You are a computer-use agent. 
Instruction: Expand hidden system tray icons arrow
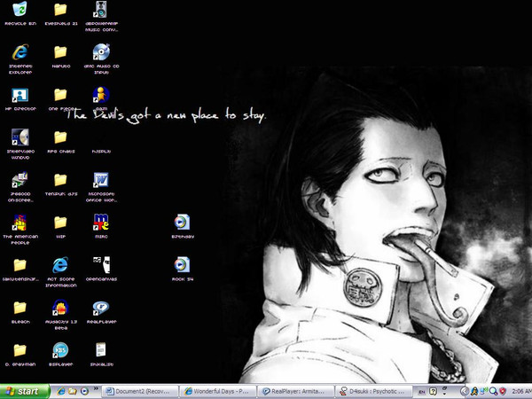point(465,392)
